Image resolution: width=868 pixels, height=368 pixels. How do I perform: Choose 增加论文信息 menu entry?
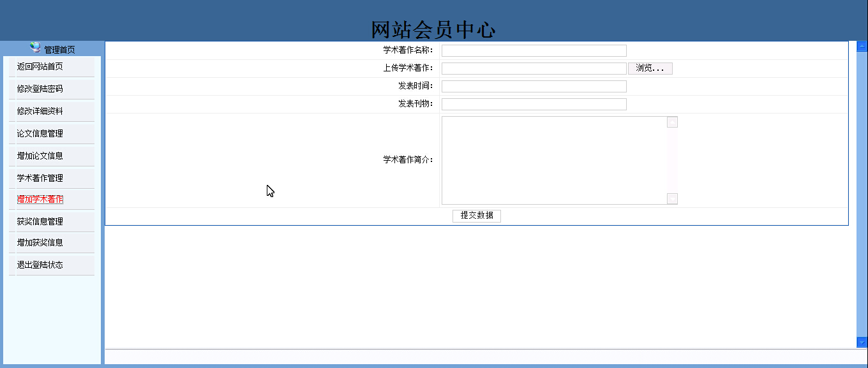point(40,156)
